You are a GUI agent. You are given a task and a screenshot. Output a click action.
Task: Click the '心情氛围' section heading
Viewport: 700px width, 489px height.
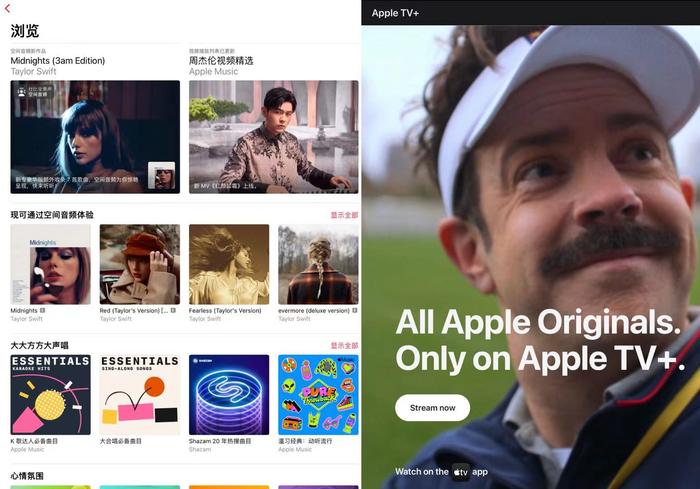click(27, 476)
